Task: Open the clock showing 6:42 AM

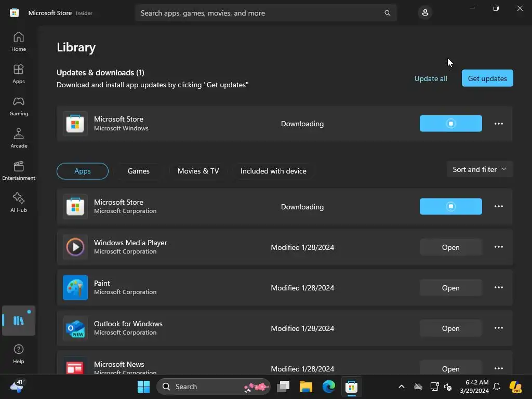Action: tap(474, 387)
